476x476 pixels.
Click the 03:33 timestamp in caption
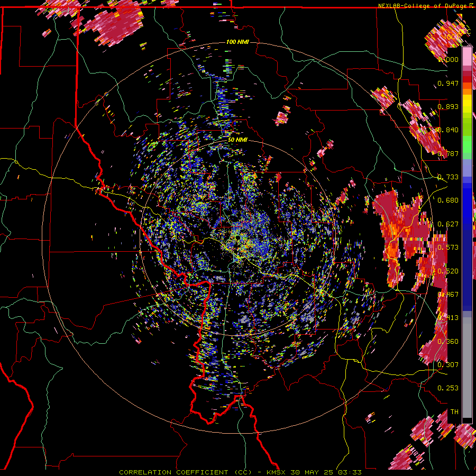coord(350,472)
